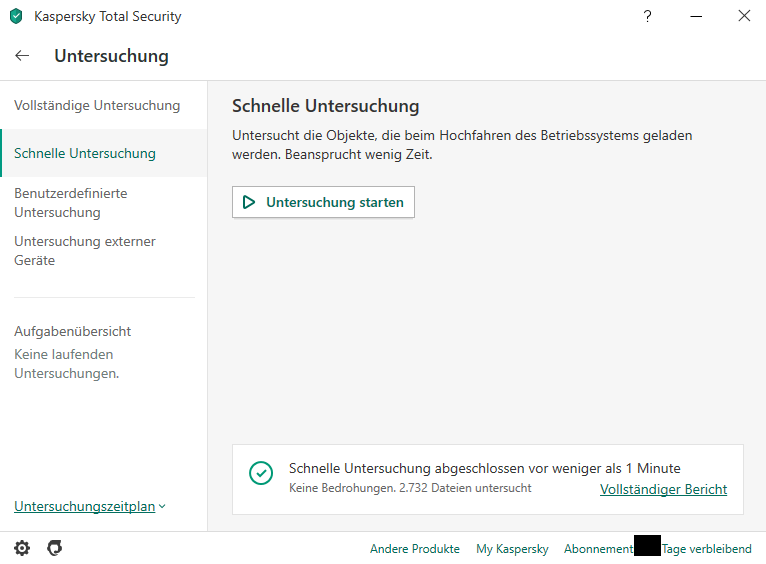Screen dimensions: 766x564
Task: Close the Kaspersky window
Action: (744, 16)
